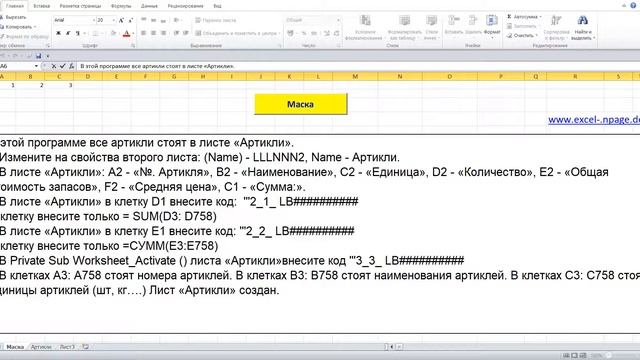This screenshot has width=640, height=360.
Task: Align text to top of cell
Action: (144, 20)
